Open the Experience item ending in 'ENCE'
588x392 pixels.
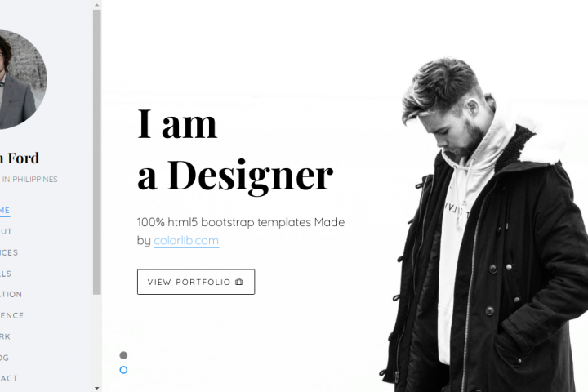11,315
